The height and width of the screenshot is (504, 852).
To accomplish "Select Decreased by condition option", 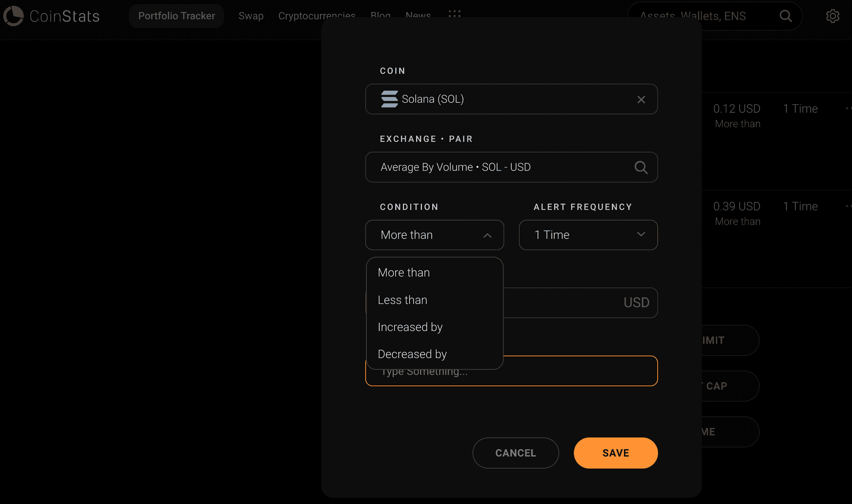I will point(412,354).
